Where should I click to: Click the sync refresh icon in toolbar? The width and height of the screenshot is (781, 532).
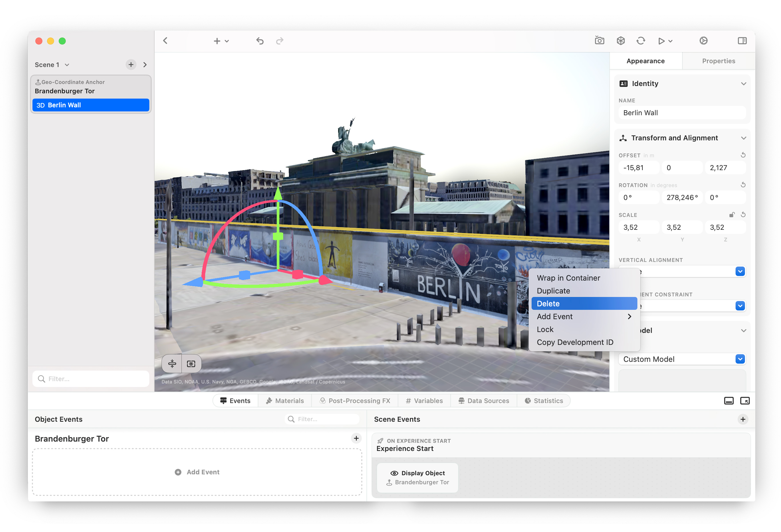click(x=641, y=41)
